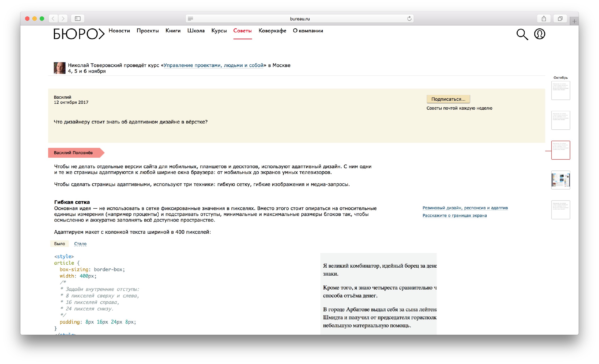Click Николай Товеровский's avatar photo
Viewport: 599px width, 364px height.
tap(60, 68)
